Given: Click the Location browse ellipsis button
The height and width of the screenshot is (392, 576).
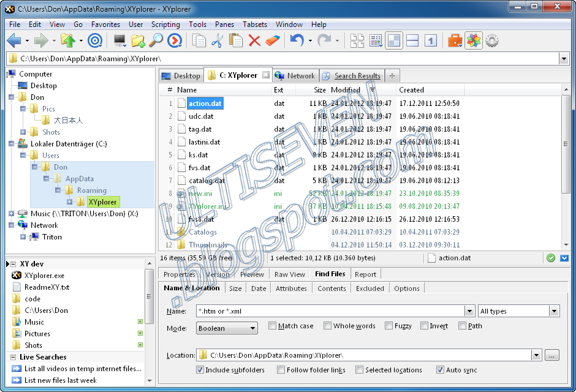Looking at the screenshot, I should [551, 355].
